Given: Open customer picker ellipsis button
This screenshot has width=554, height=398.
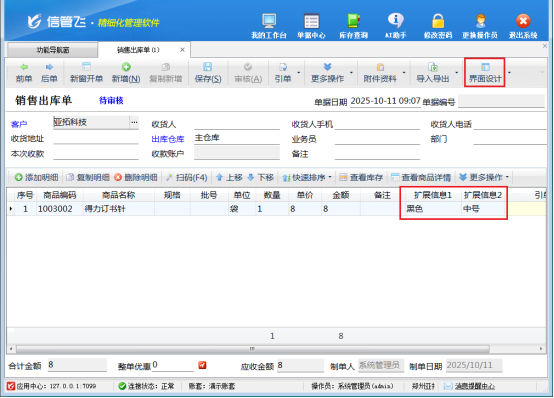Looking at the screenshot, I should coord(134,122).
